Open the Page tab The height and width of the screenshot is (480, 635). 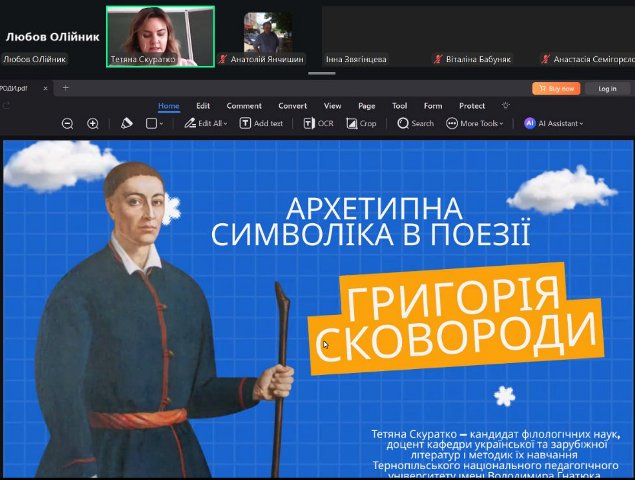click(x=367, y=106)
